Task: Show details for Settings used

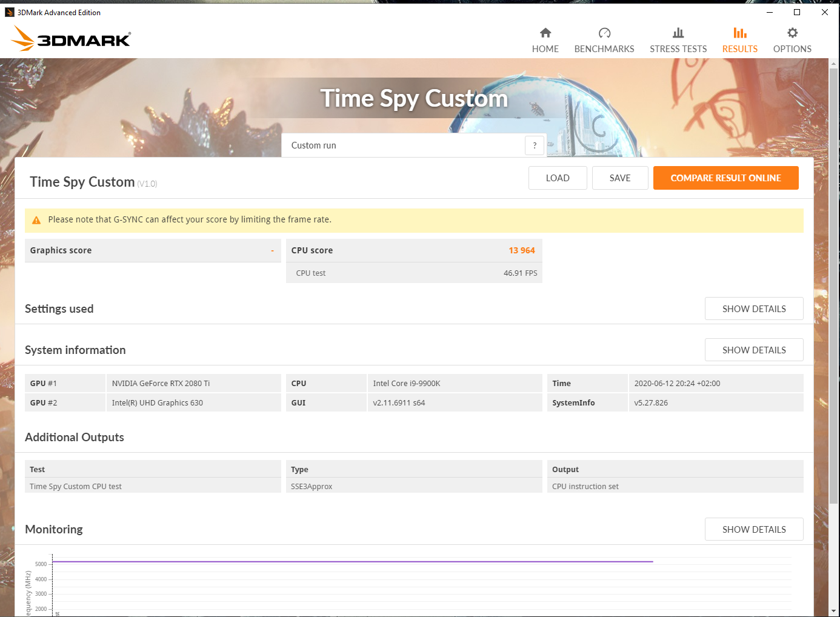Action: 754,308
